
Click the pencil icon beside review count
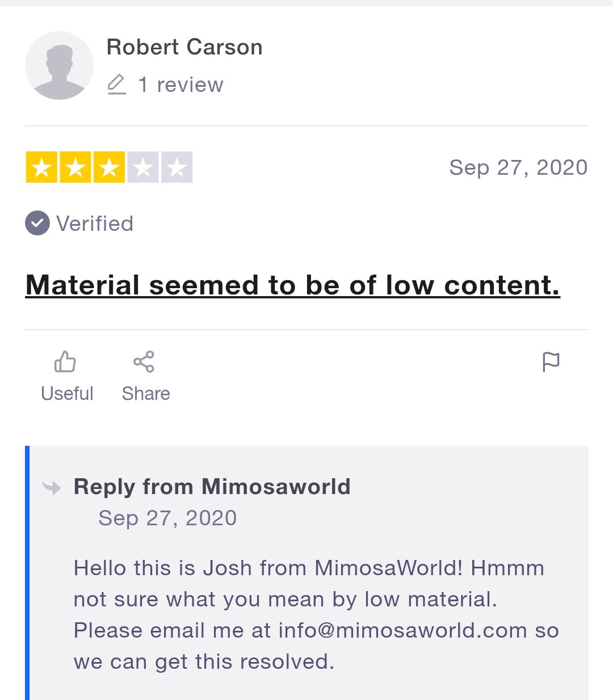[116, 85]
